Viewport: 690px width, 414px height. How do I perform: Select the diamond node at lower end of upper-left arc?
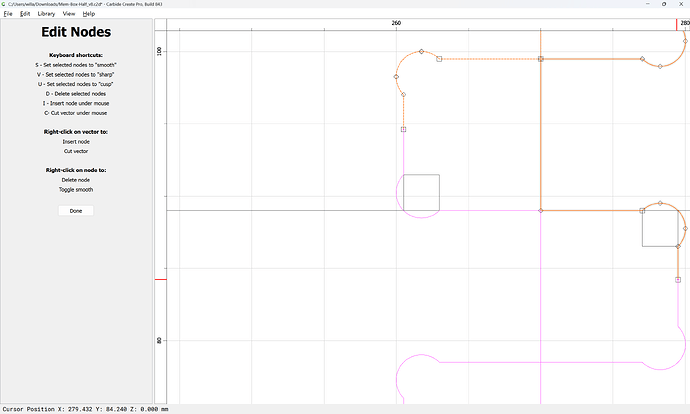[404, 95]
